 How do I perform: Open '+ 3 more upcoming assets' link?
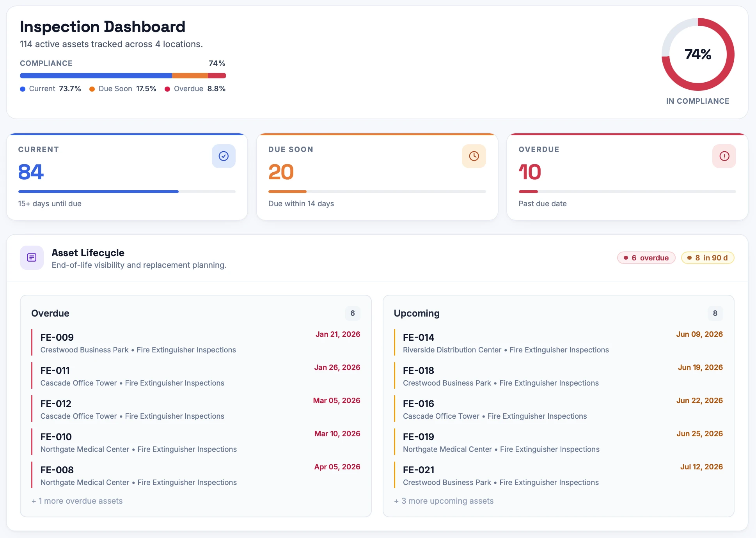[x=444, y=501]
